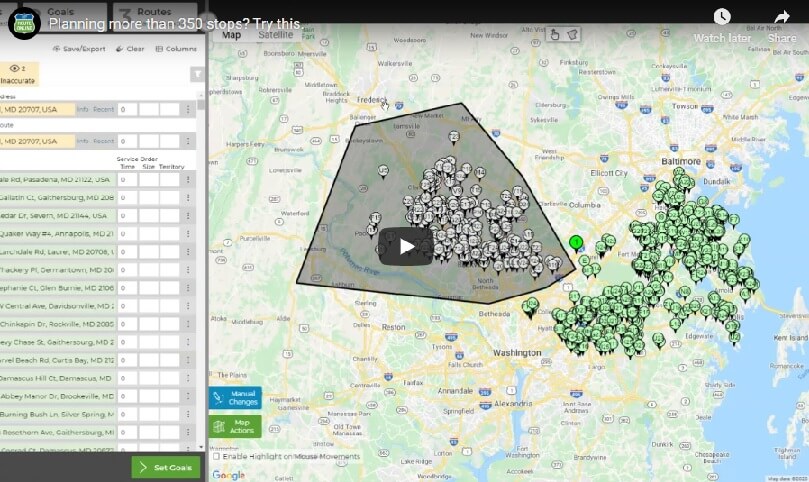Click Info link beside first MD 20707 address
This screenshot has width=809, height=482.
pos(83,109)
